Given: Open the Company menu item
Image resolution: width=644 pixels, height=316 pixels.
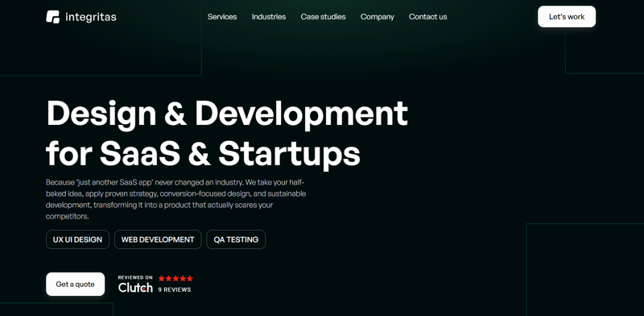Looking at the screenshot, I should click(x=377, y=17).
